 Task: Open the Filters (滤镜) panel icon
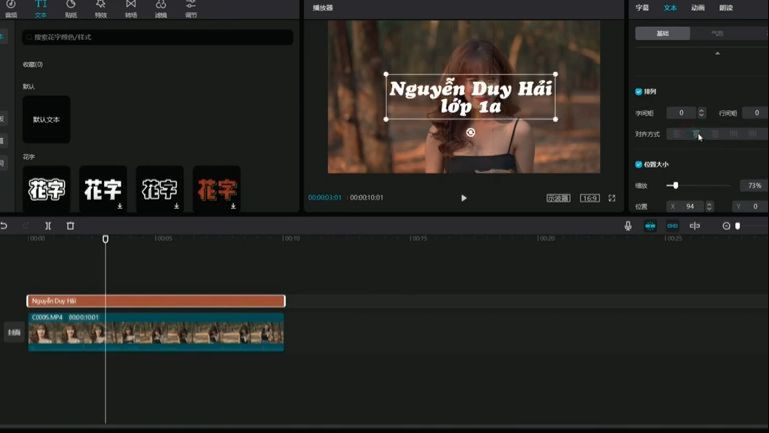click(x=161, y=6)
